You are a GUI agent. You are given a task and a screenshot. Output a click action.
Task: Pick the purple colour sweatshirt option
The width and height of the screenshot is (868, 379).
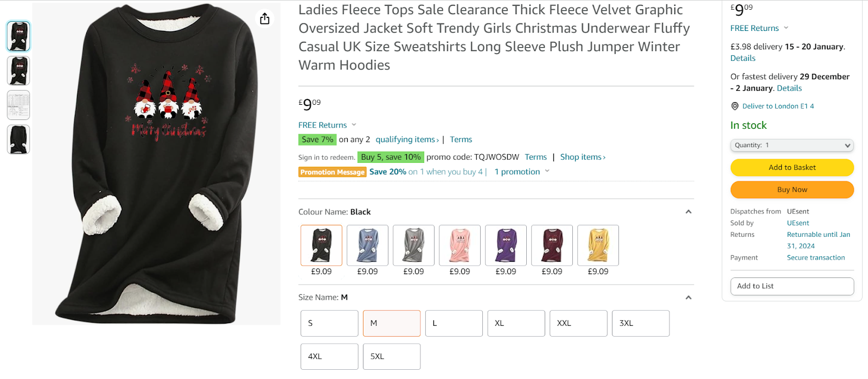[506, 245]
